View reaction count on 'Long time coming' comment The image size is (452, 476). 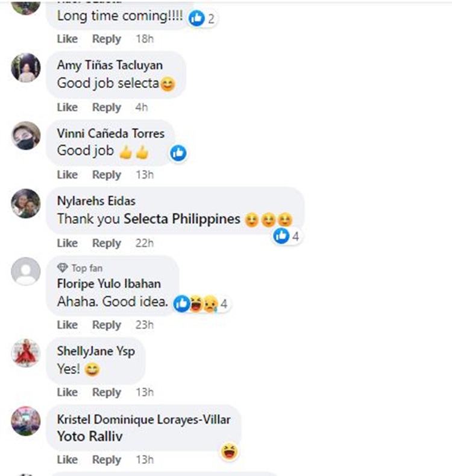(202, 19)
